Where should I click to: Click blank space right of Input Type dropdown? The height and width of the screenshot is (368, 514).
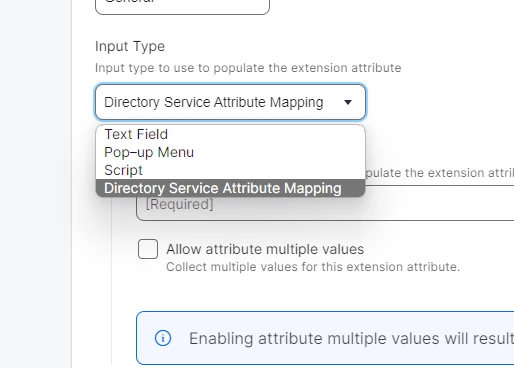pos(440,102)
